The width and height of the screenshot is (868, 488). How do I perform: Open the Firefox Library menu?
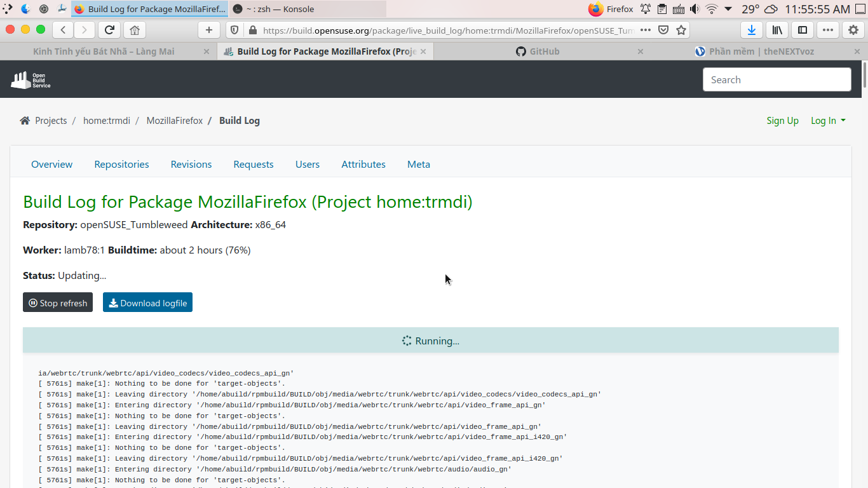pyautogui.click(x=777, y=30)
